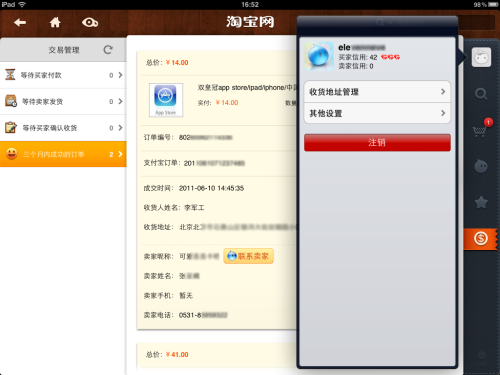The image size is (500, 375).
Task: Expand chevron on 三个月内成功的订单 row
Action: (120, 154)
